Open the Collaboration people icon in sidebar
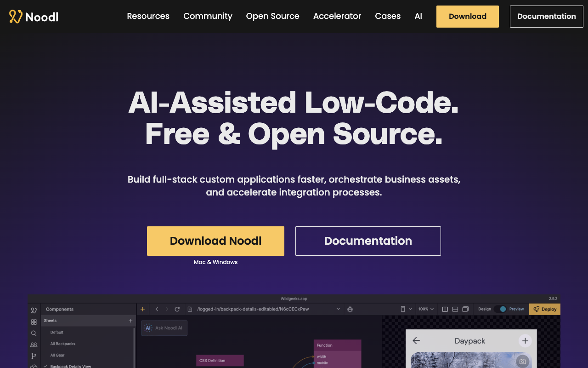 click(x=34, y=345)
